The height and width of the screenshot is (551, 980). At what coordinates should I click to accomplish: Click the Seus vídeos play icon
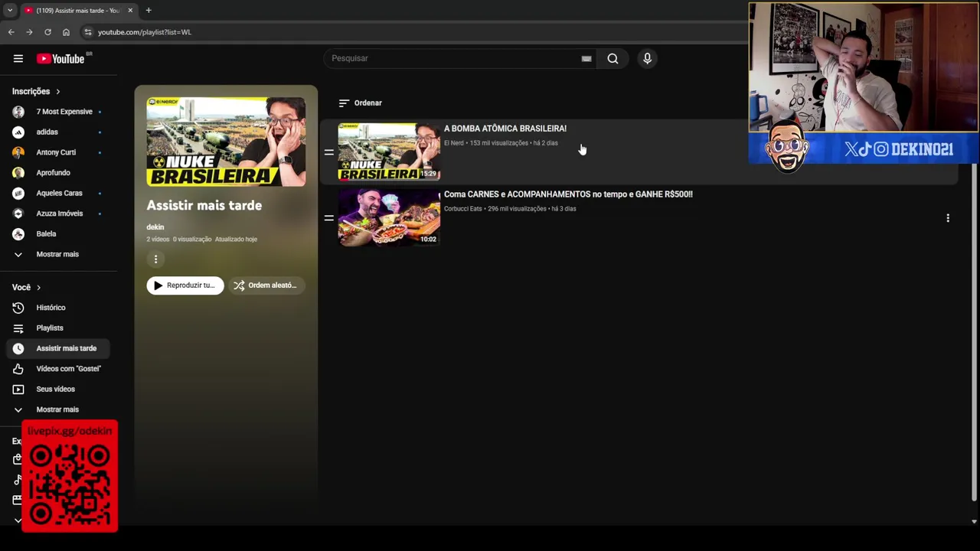[18, 389]
